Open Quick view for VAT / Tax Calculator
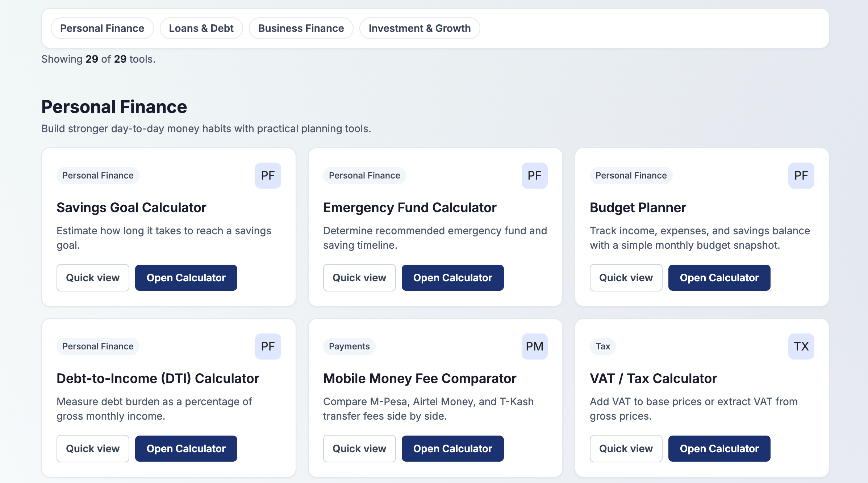 [626, 449]
